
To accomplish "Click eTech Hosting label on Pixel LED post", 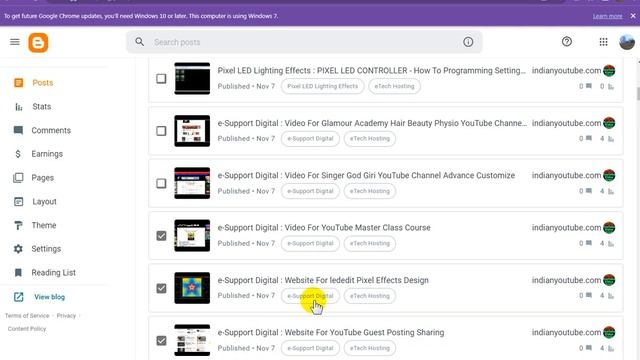I will pyautogui.click(x=394, y=86).
